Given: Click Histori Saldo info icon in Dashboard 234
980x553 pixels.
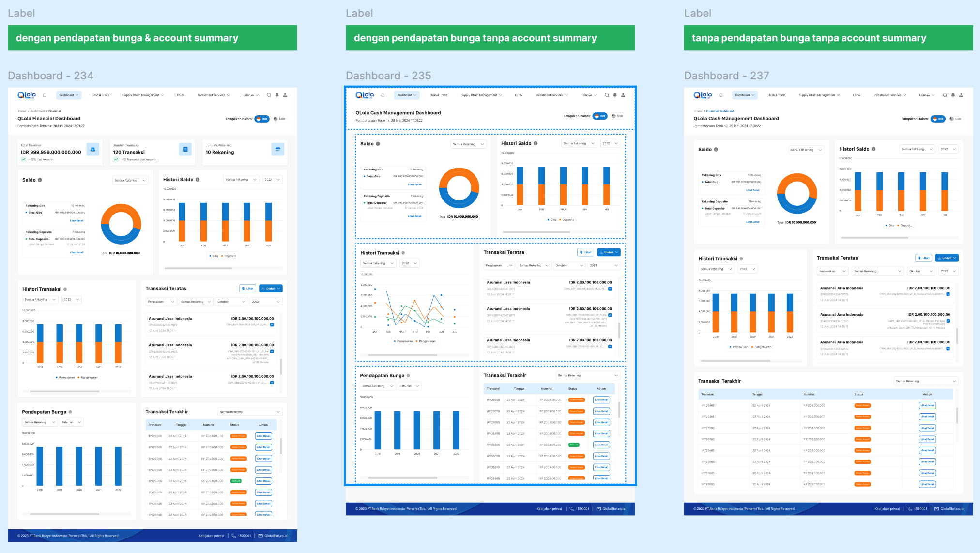Looking at the screenshot, I should pos(198,180).
